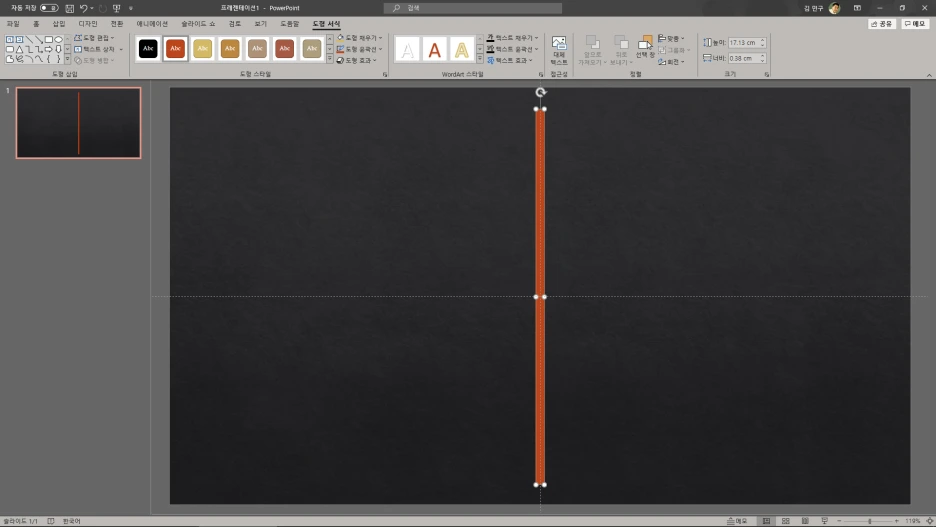Click the rotation handle above the shape
The image size is (936, 527).
540,92
